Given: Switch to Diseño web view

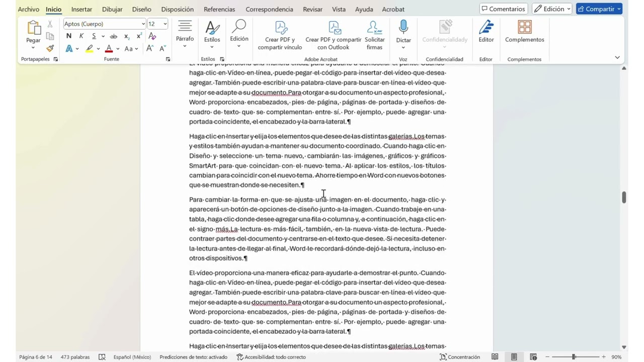Looking at the screenshot, I should [x=533, y=357].
